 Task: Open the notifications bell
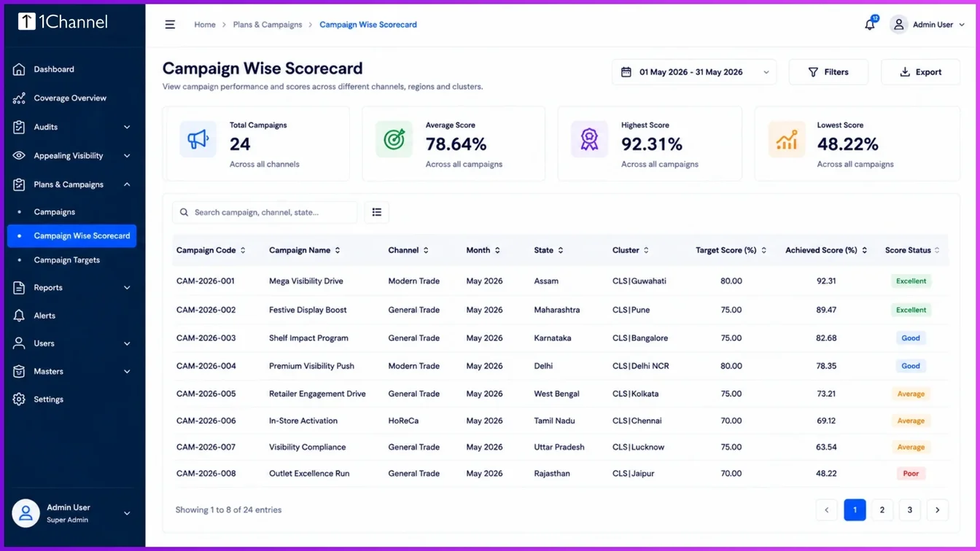[870, 24]
